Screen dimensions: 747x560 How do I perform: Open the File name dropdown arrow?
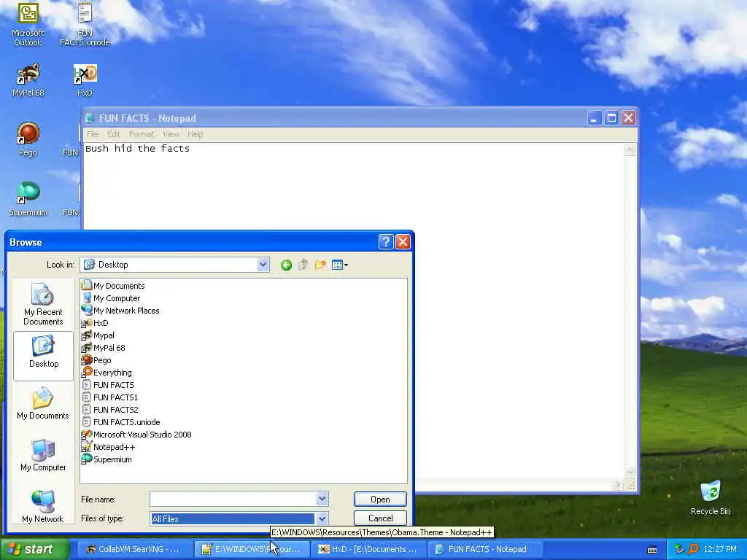click(322, 499)
